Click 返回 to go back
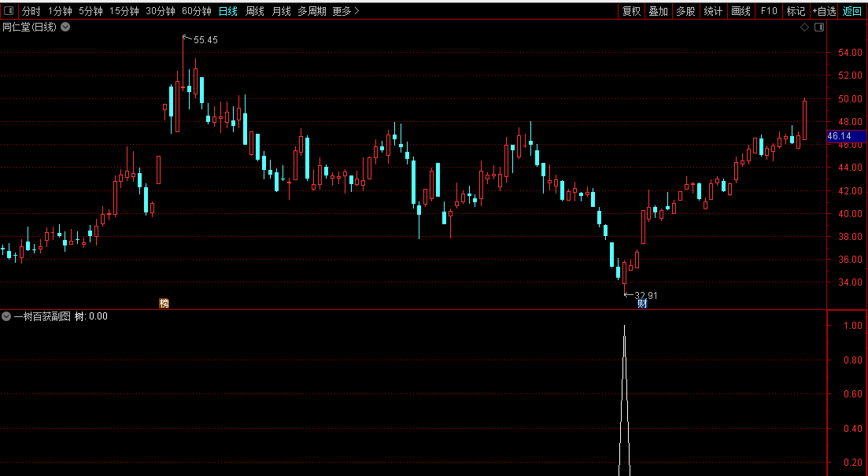Viewport: 868px width, 476px height. 852,11
